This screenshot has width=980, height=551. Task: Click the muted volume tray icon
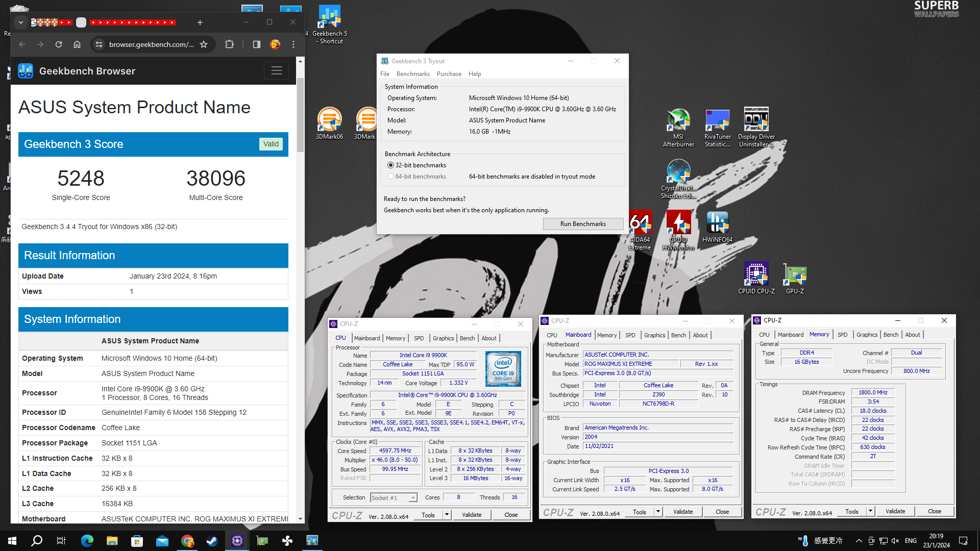point(895,541)
